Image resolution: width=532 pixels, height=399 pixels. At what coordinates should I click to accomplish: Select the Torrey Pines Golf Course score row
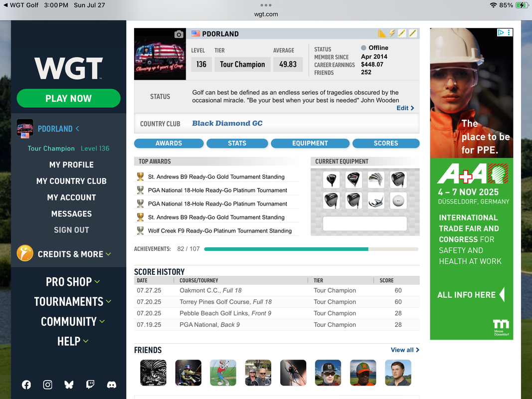pyautogui.click(x=277, y=302)
